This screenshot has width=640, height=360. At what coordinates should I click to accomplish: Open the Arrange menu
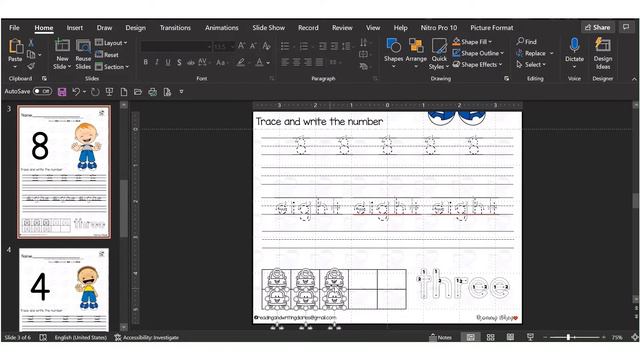(x=416, y=53)
